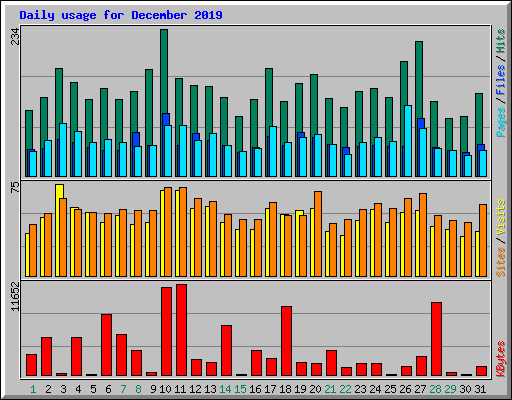
Task: Click the cyan pages bar for day 26
Action: pyautogui.click(x=408, y=141)
